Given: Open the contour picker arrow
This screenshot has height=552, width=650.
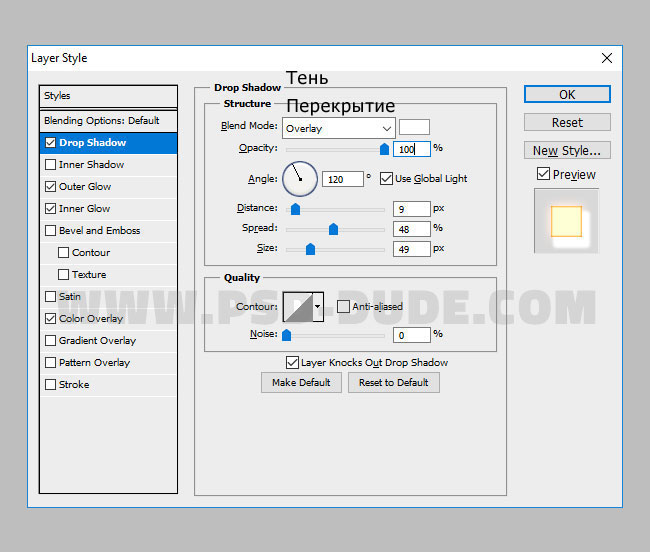Looking at the screenshot, I should coord(318,307).
